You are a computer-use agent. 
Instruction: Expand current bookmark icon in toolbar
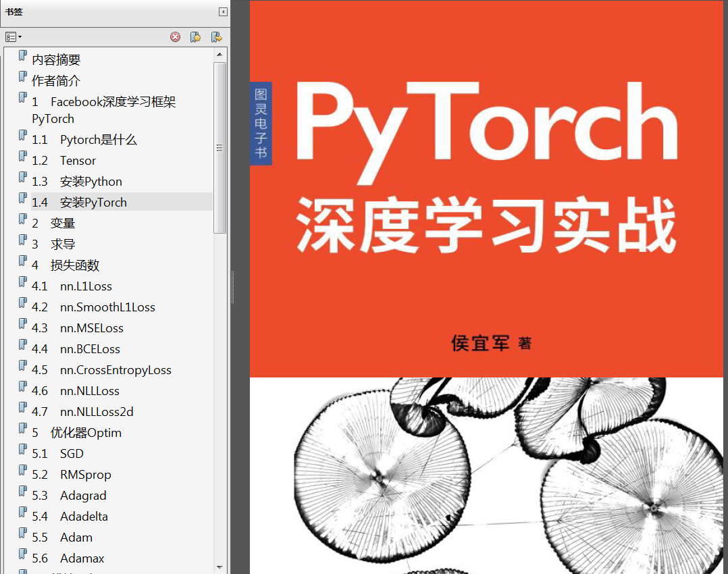[216, 37]
